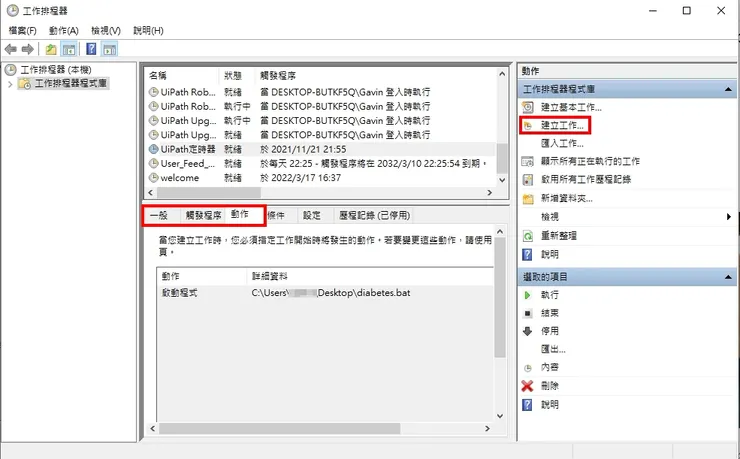This screenshot has width=740, height=459.
Task: Click task list vertical scrollbar down arrow
Action: pyautogui.click(x=502, y=180)
